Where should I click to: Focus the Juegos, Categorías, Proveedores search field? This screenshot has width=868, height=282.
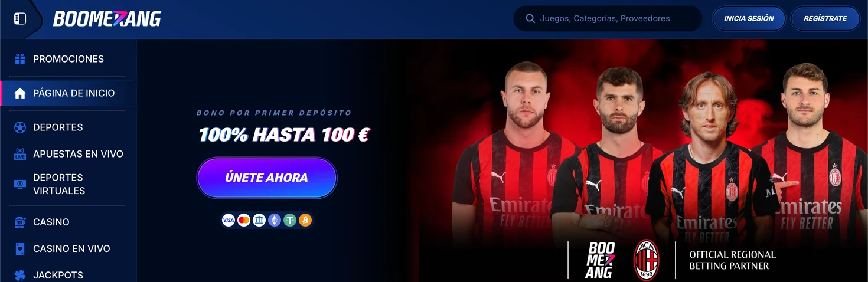(x=608, y=19)
